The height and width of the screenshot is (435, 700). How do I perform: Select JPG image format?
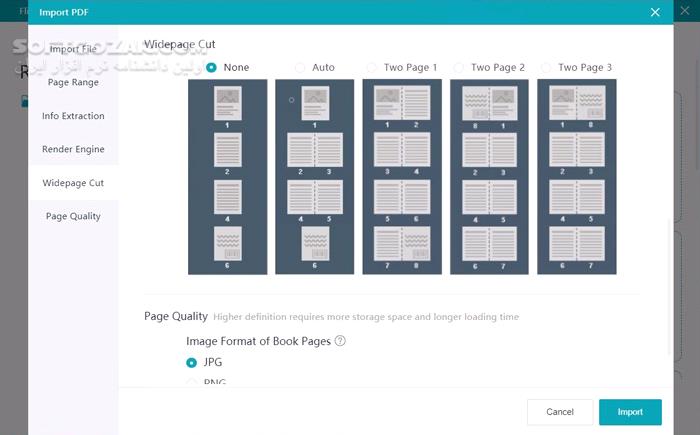192,362
